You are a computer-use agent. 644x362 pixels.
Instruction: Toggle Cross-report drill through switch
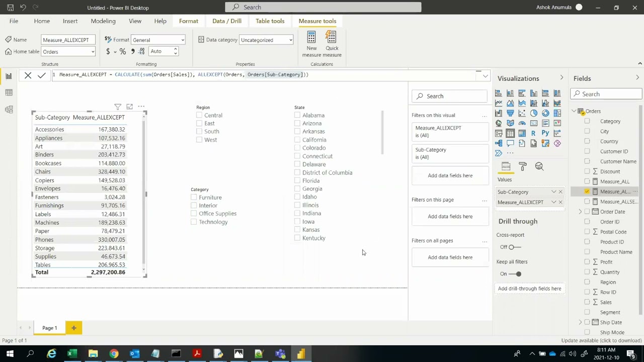(514, 247)
